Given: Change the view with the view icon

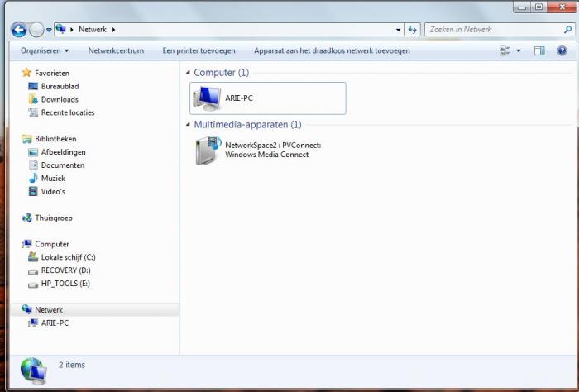Looking at the screenshot, I should 505,50.
